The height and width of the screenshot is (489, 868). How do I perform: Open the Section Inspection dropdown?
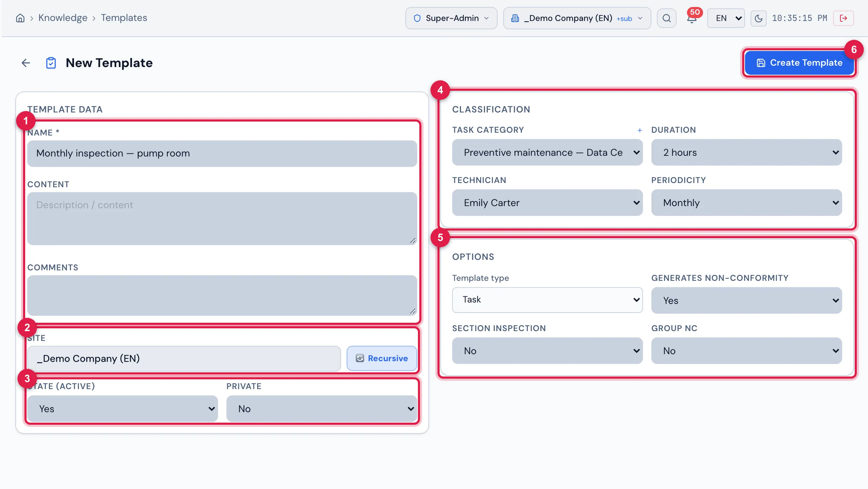click(x=547, y=351)
